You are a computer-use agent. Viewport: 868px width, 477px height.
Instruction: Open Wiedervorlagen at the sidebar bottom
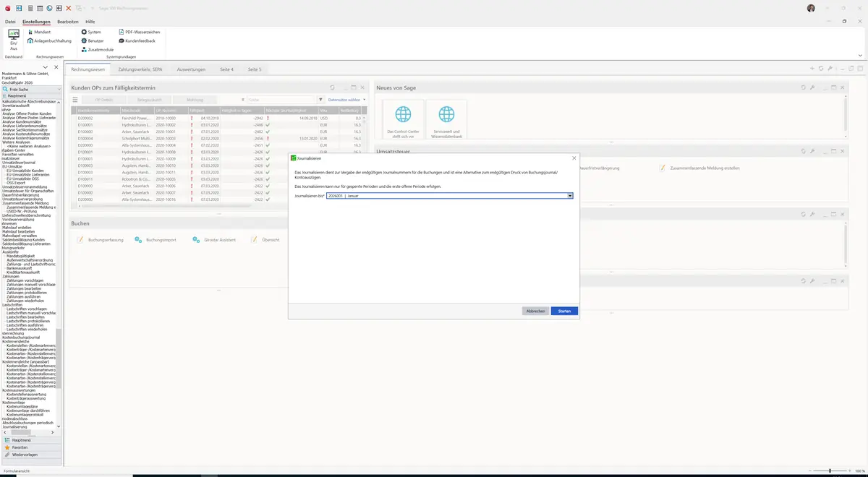31,455
